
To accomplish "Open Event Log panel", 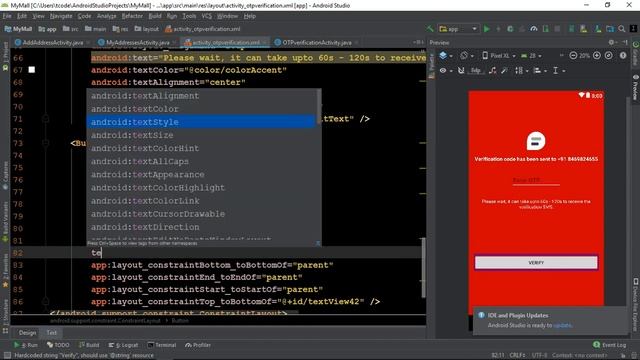I will pyautogui.click(x=610, y=345).
